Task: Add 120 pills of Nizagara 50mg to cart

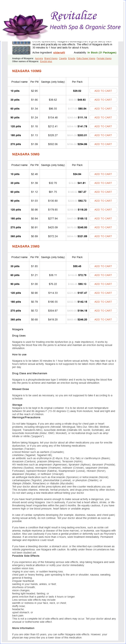Action: point(103,210)
